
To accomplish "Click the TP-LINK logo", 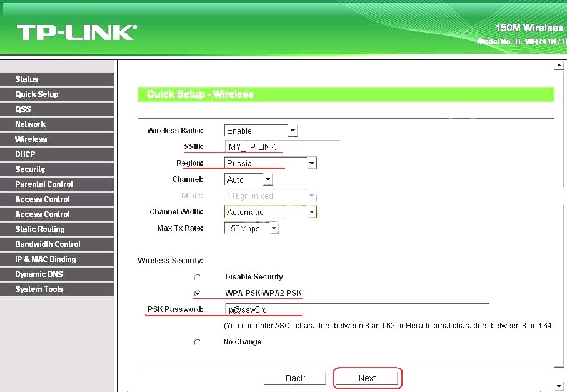I will coord(77,32).
